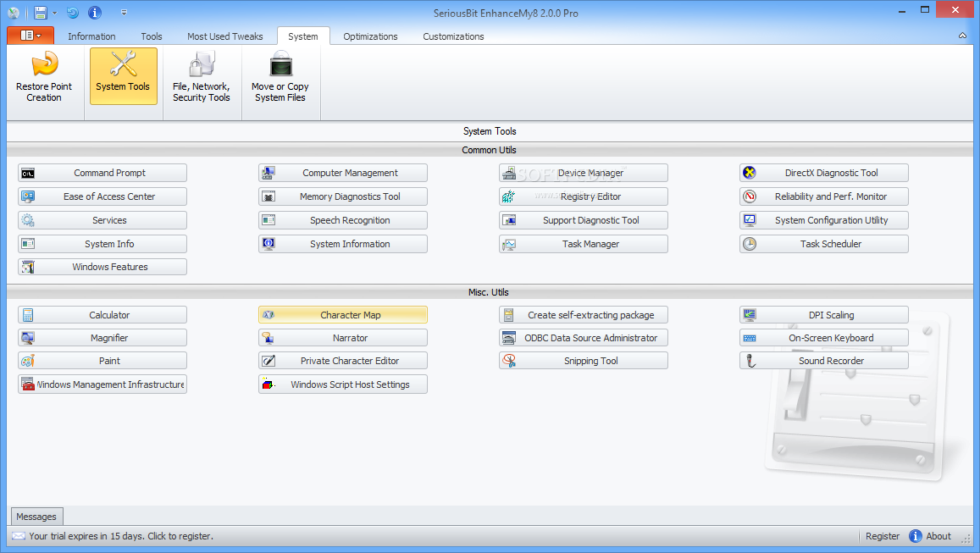
Task: Click the Paint palette icon
Action: click(x=27, y=361)
